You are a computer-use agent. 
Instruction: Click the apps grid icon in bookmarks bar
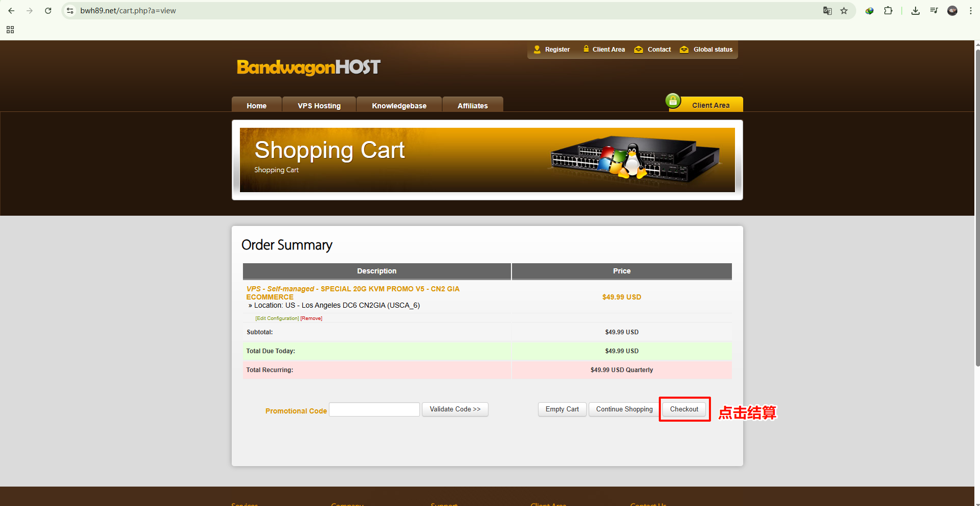10,30
